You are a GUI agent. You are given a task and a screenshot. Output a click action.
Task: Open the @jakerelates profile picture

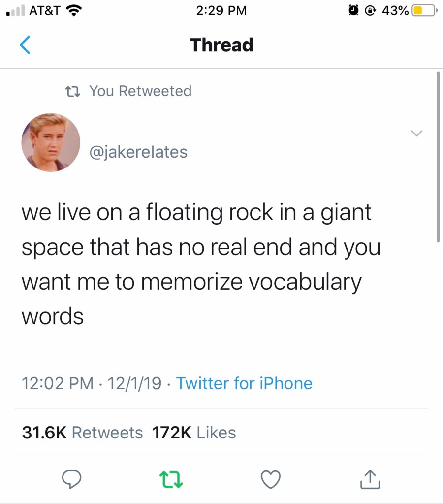(51, 142)
